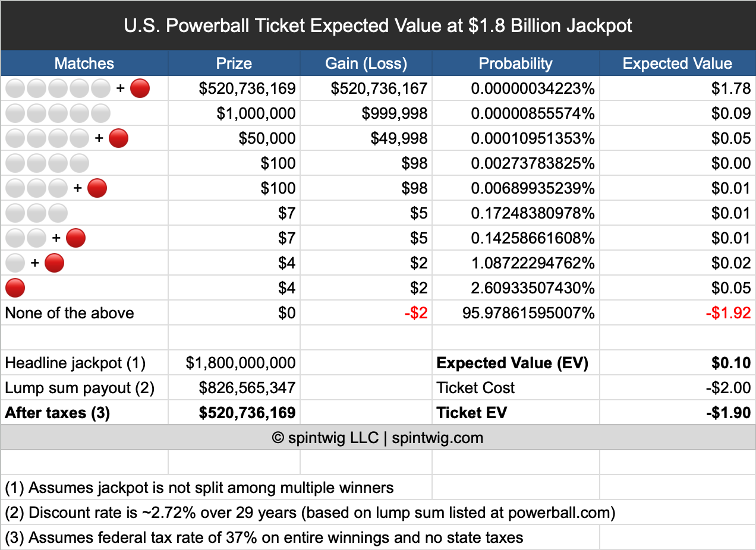
Task: Select the "None of the above" cell
Action: [70, 313]
